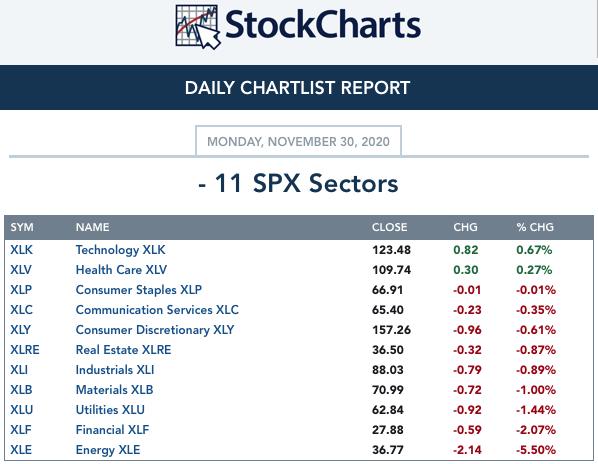Click the XLI symbol link
This screenshot has height=464, width=598.
[x=19, y=369]
